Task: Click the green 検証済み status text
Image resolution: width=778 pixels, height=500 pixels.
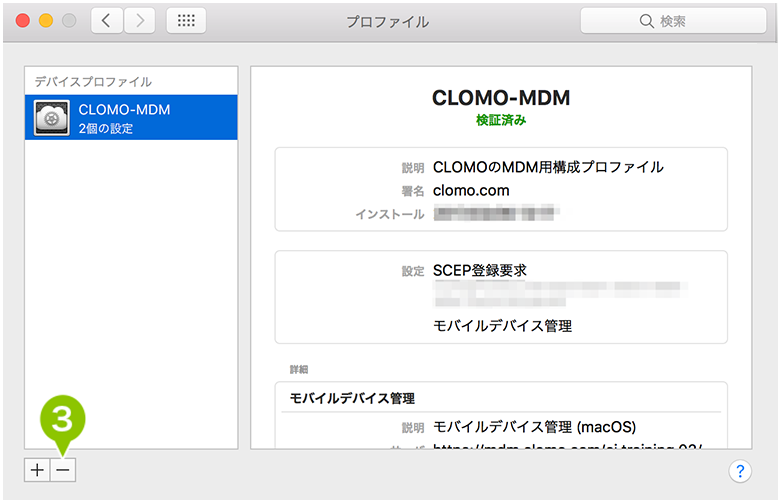Action: 501,120
